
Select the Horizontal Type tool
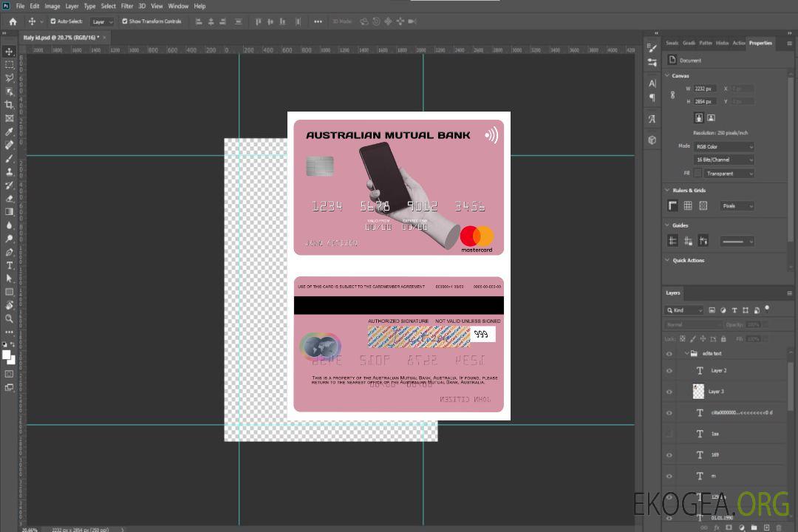9,265
